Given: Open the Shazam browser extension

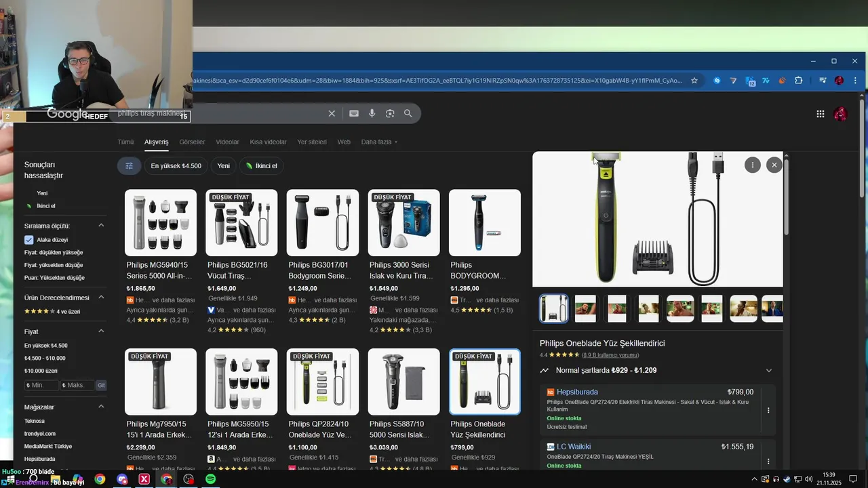Looking at the screenshot, I should [x=717, y=81].
